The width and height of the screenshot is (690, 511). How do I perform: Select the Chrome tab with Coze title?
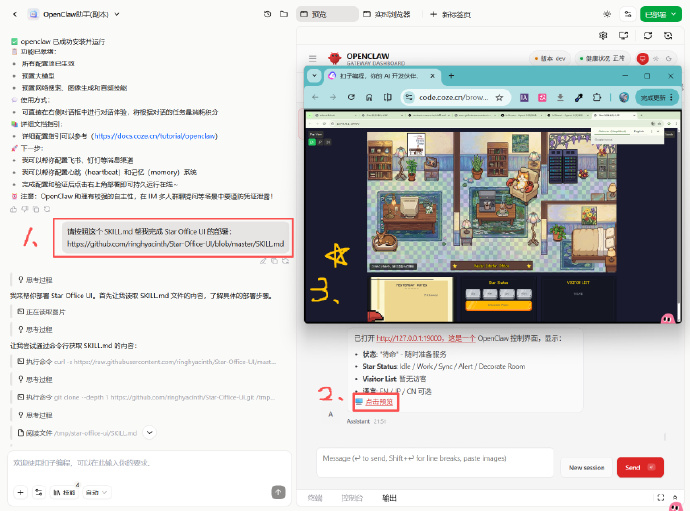pos(382,76)
